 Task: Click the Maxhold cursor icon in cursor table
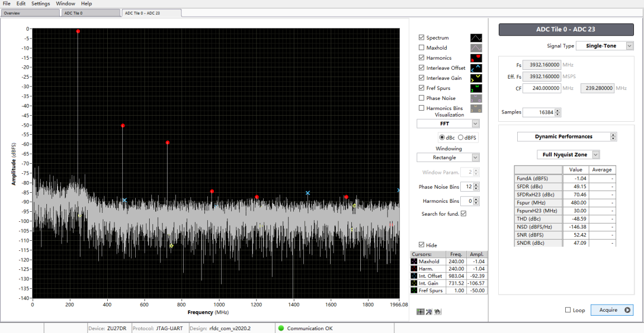click(414, 261)
